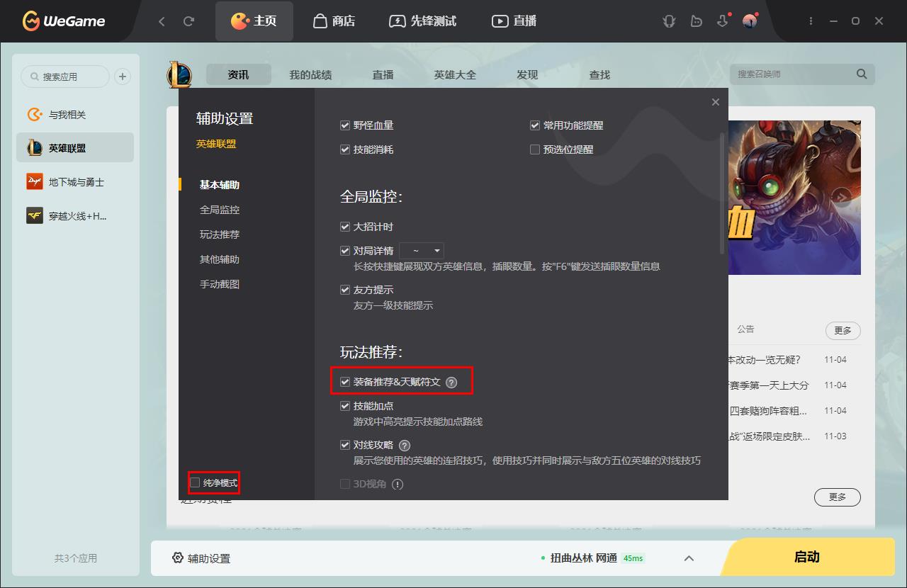Click the hero banner thumbnail
The height and width of the screenshot is (588, 907).
click(794, 197)
